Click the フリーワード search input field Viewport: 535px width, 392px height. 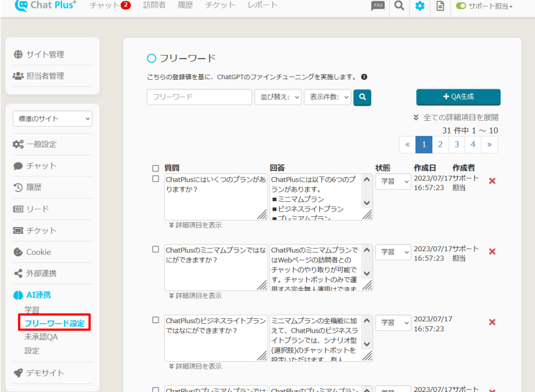point(199,97)
